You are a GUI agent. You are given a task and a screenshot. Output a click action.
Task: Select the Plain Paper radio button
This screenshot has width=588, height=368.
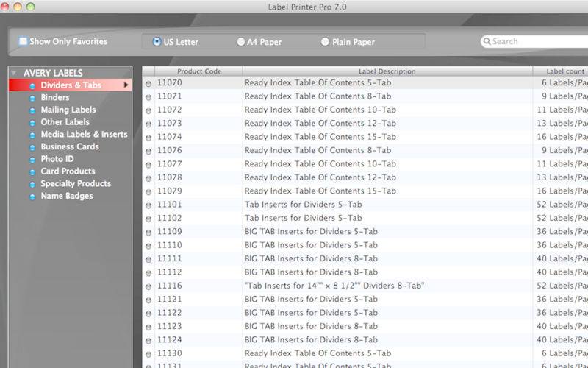point(325,42)
